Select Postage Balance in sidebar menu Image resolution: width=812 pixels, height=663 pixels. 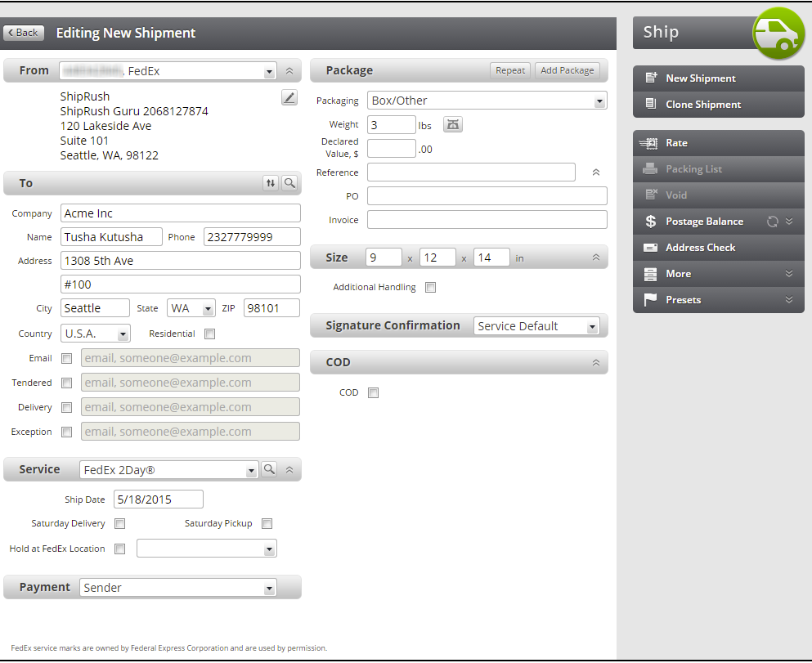coord(718,222)
